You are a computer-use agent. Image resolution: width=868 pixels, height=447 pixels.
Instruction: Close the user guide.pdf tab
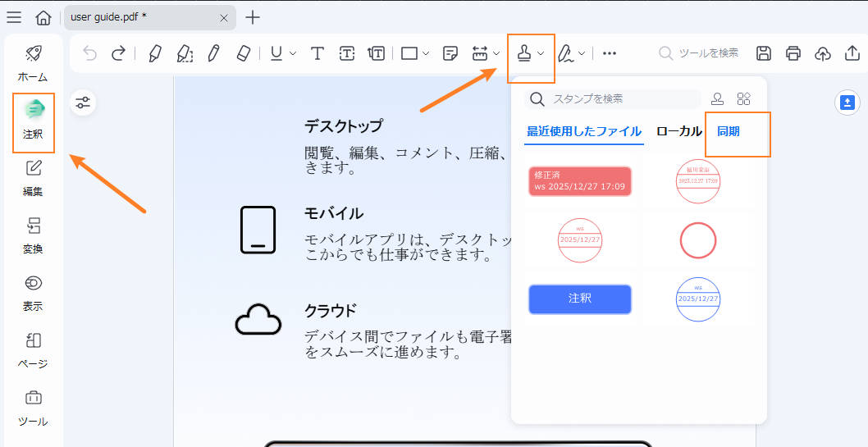(x=224, y=18)
